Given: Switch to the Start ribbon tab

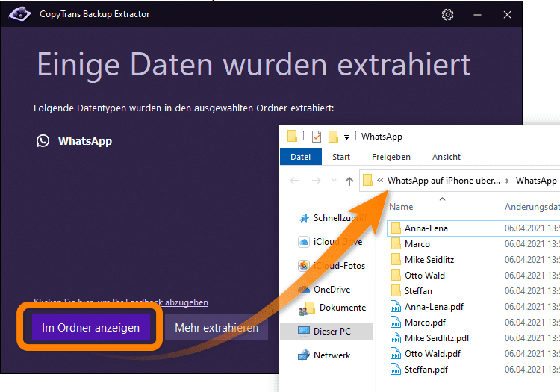Looking at the screenshot, I should 341,157.
